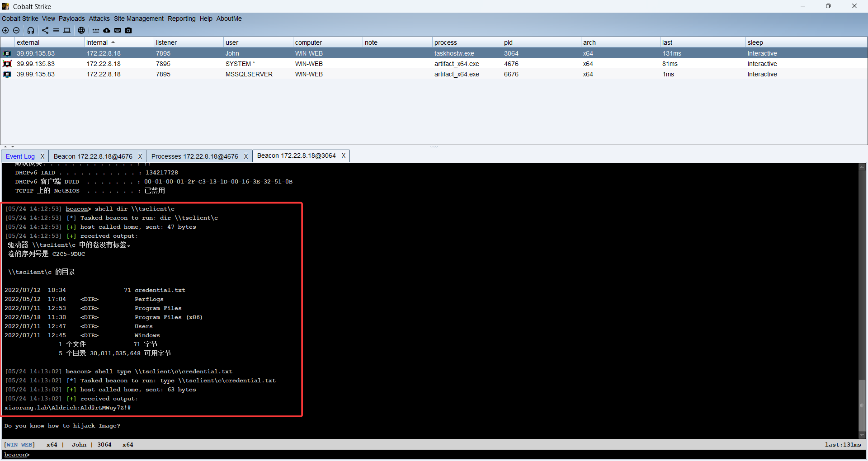
Task: Show credentials via the asterisks icon
Action: 96,30
